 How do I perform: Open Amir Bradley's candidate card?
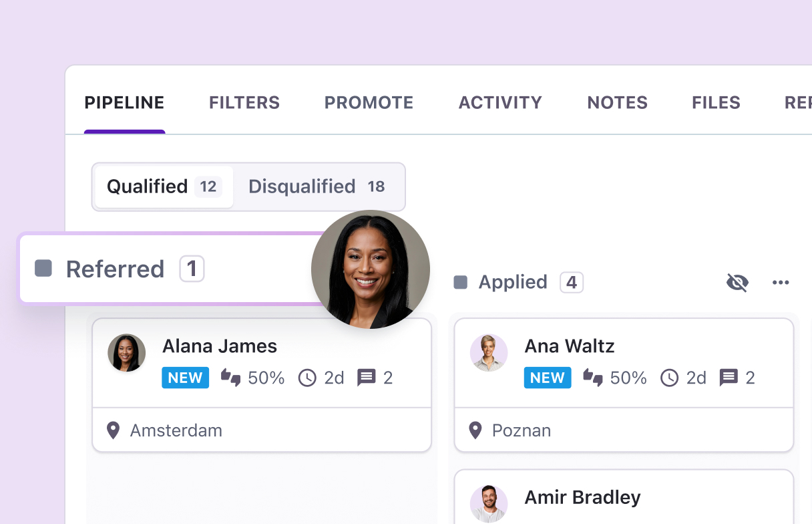(582, 497)
